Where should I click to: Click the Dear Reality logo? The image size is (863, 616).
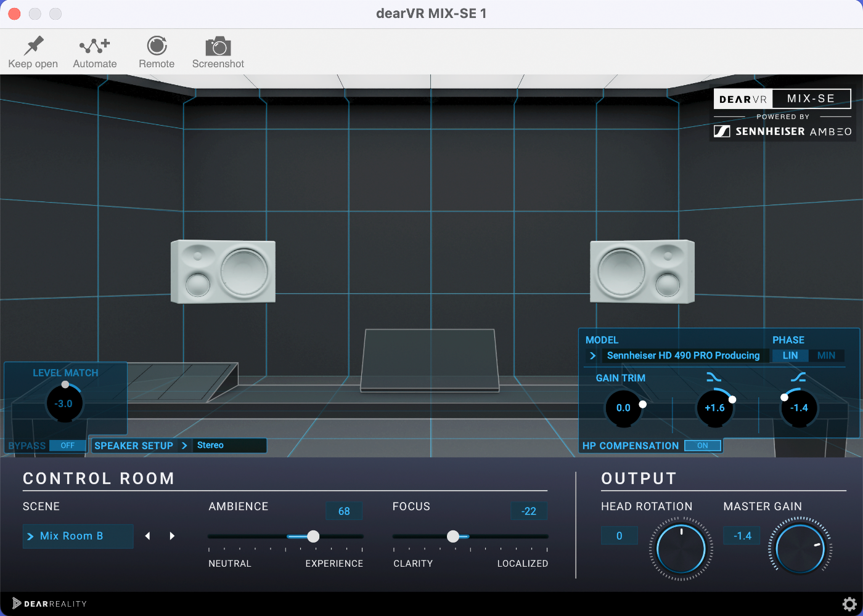click(50, 604)
